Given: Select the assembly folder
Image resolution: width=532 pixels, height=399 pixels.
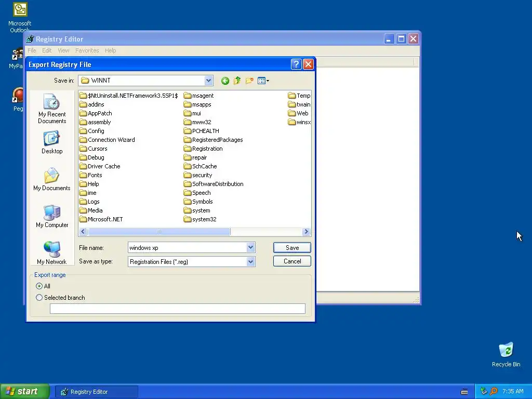Looking at the screenshot, I should [95, 122].
